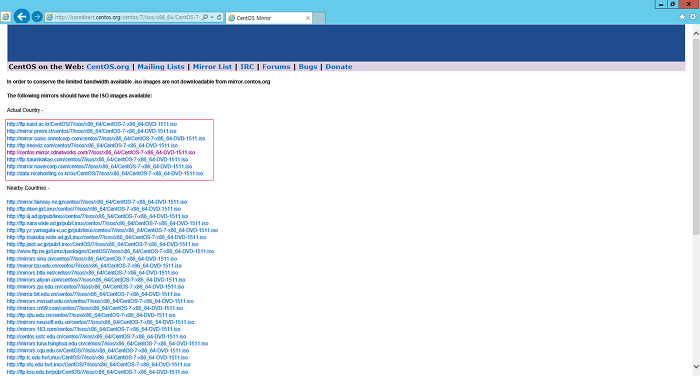Click the ftp.tc.edu.tw ISO mirror link
700x376 pixels.
coord(97,358)
